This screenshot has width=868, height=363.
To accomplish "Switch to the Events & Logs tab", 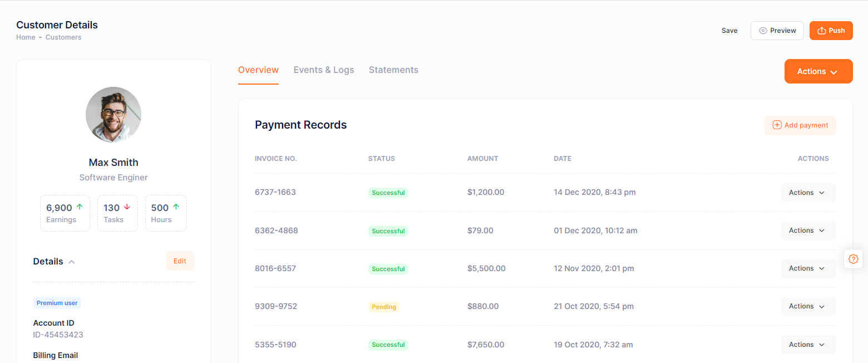I will pyautogui.click(x=324, y=70).
